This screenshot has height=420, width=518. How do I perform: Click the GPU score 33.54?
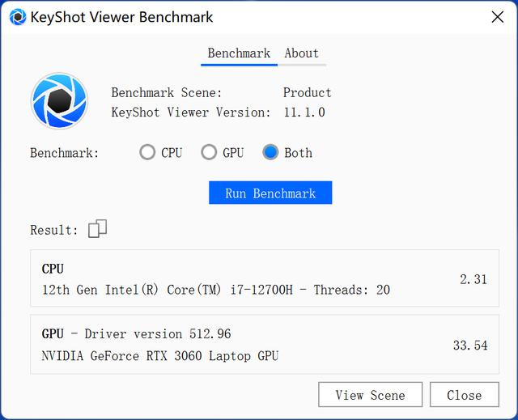[x=470, y=346]
